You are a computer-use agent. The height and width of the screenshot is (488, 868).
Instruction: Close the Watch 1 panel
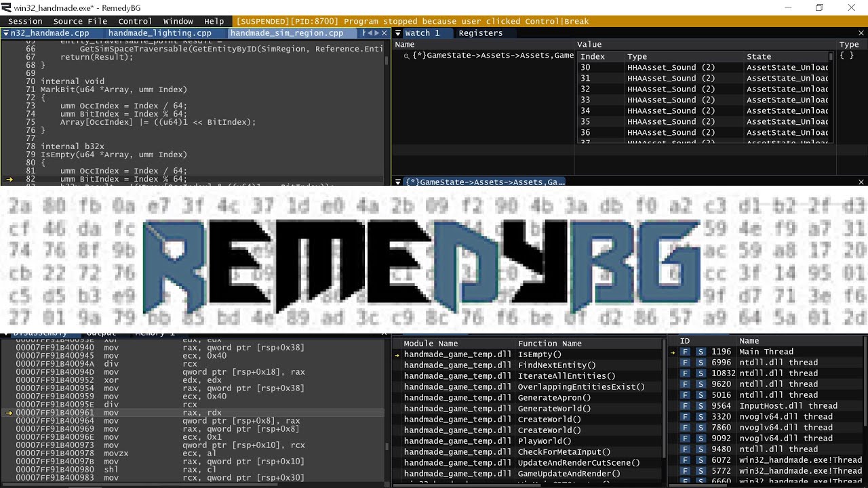pyautogui.click(x=862, y=33)
